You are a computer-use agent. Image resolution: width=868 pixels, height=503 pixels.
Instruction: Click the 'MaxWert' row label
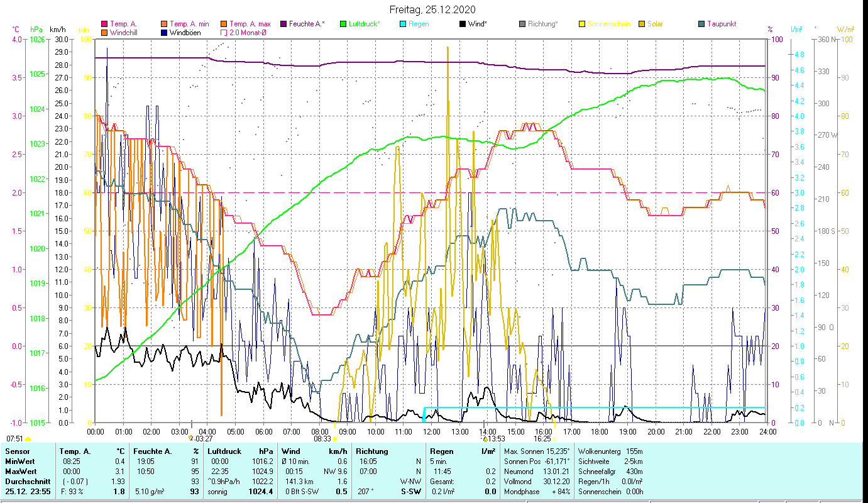(x=20, y=472)
